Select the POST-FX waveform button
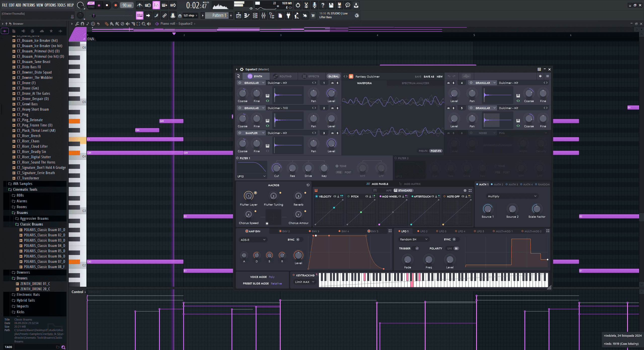644x350 pixels. (x=436, y=151)
